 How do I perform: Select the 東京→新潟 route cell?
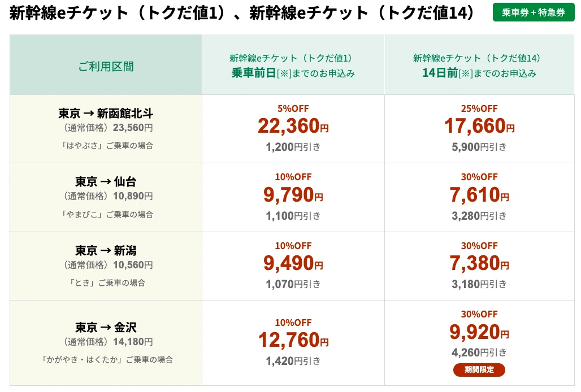[x=106, y=266]
